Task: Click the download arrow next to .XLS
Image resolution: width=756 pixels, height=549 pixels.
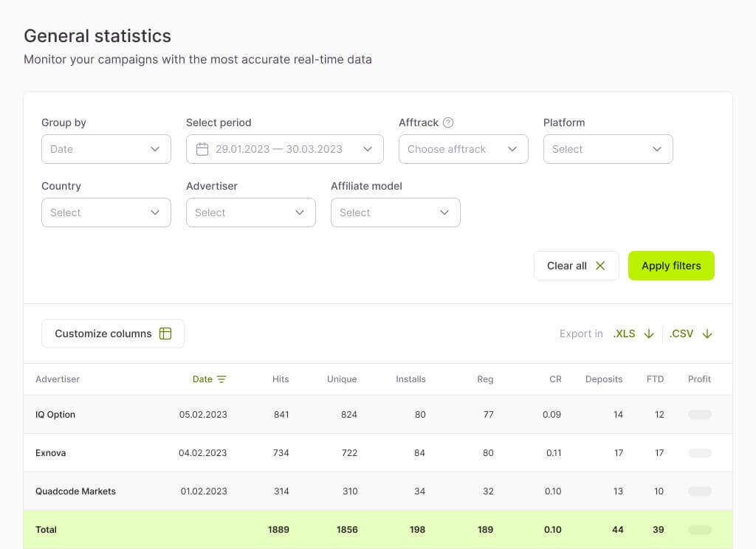Action: (x=649, y=334)
